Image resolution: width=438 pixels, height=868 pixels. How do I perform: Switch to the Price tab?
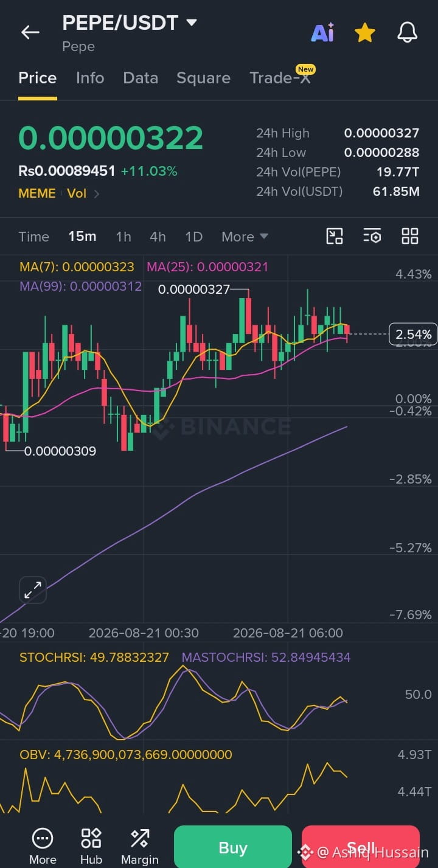(x=38, y=78)
